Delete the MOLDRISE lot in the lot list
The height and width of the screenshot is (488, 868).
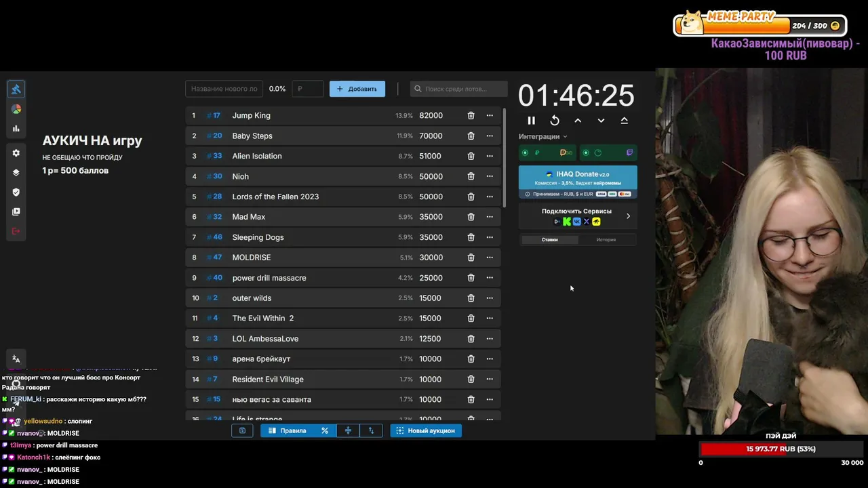[x=471, y=258]
